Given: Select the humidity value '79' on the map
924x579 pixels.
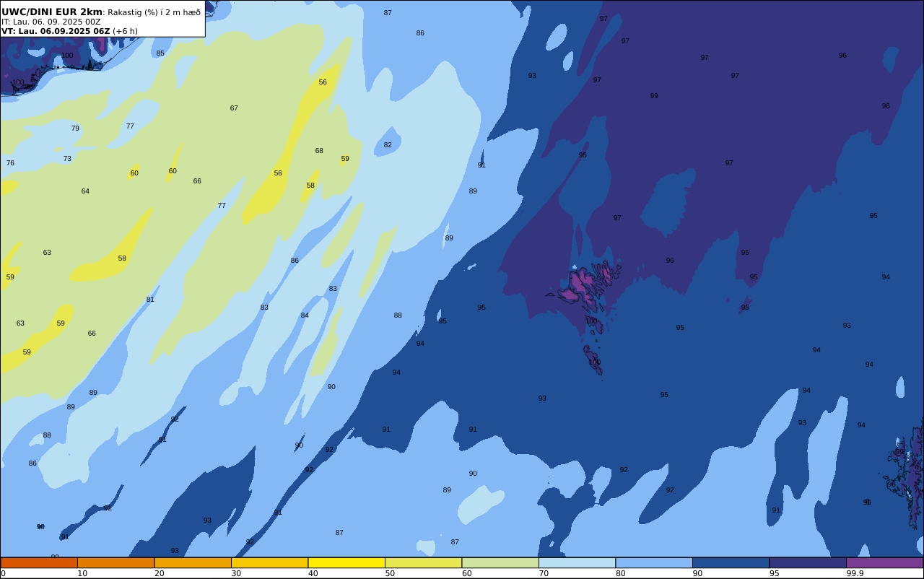Looking at the screenshot, I should click(75, 129).
